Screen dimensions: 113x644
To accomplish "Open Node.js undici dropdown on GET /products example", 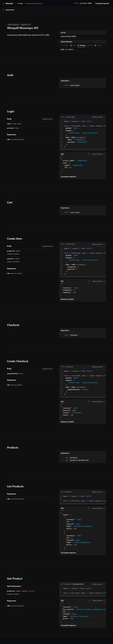I will (x=98, y=492).
